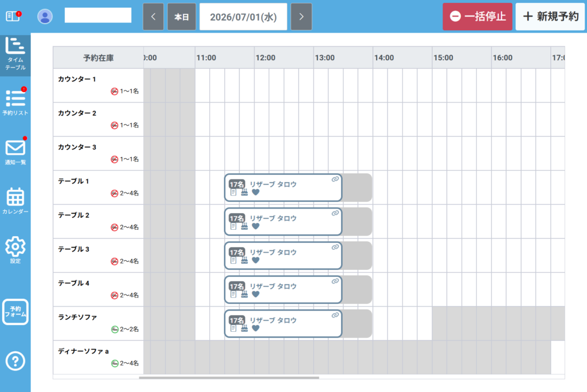The width and height of the screenshot is (587, 392).
Task: Select the 13:00 slot in カウンター 2 row
Action: (321, 119)
